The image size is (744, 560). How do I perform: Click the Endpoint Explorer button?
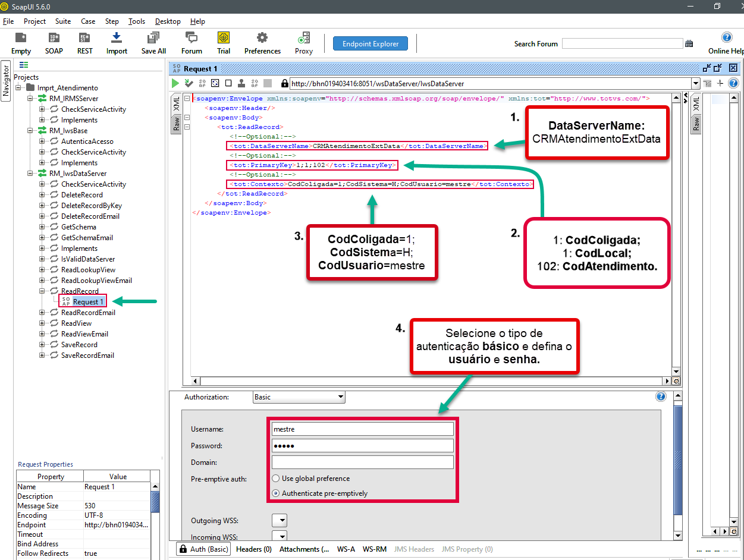click(x=371, y=43)
